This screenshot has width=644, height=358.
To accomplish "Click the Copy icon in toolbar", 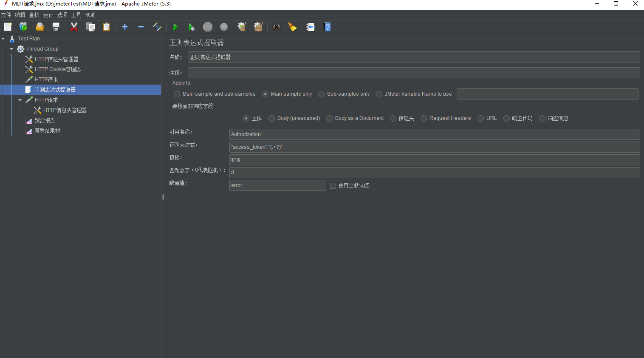I will [90, 27].
